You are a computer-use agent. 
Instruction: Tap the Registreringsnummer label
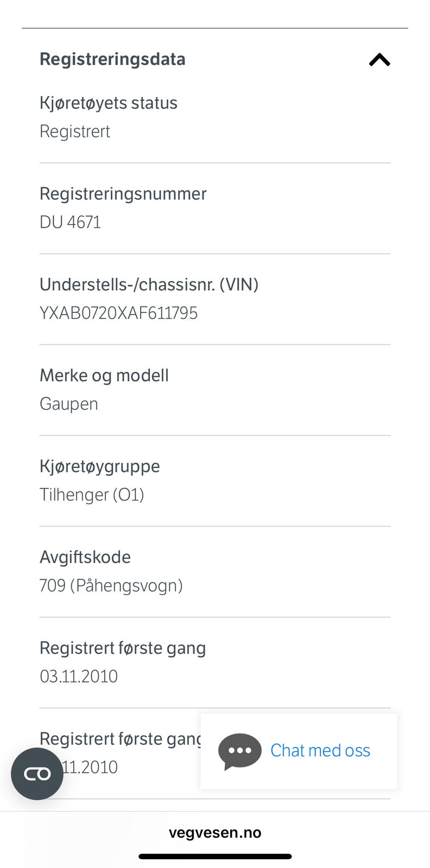pos(123,194)
